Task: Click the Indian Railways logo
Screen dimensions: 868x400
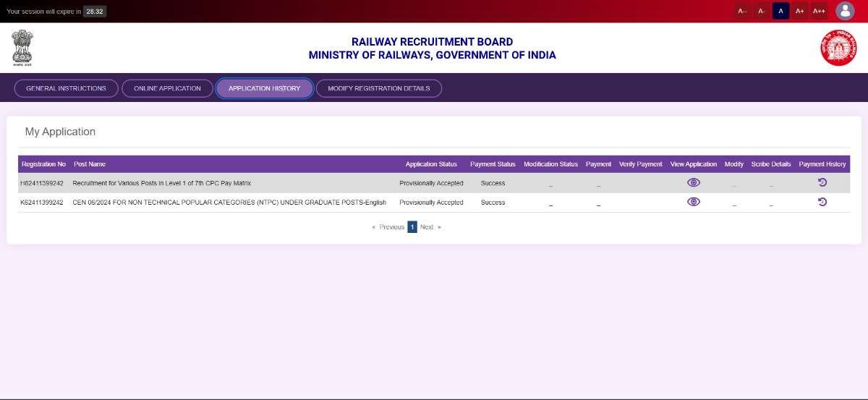Action: pos(838,48)
